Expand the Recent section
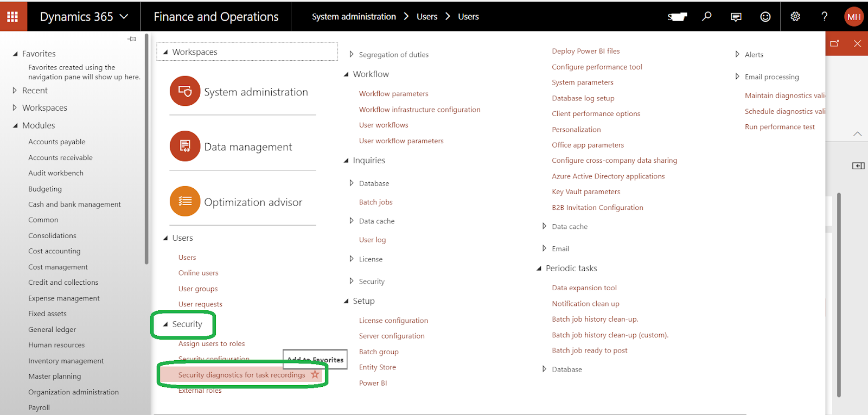 click(x=15, y=91)
